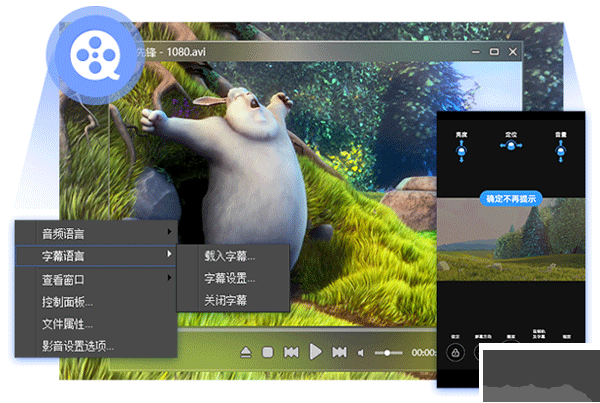Skip to next track in the player

339,352
